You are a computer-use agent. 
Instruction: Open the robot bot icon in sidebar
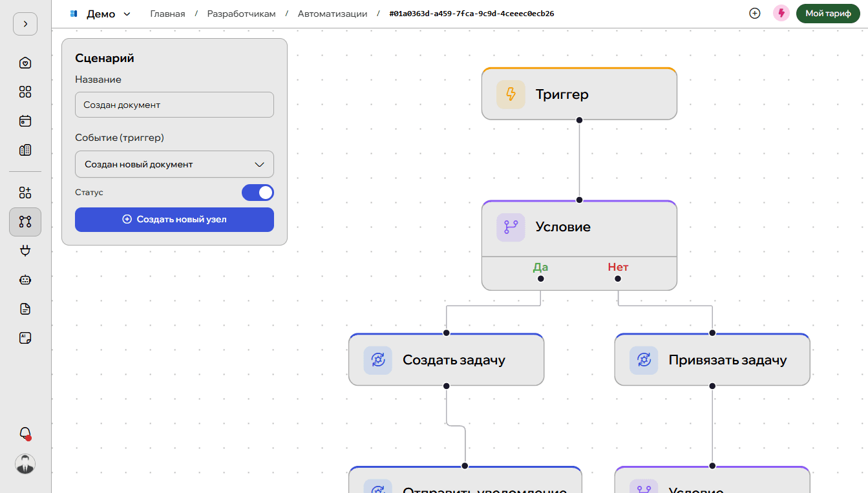pyautogui.click(x=25, y=280)
